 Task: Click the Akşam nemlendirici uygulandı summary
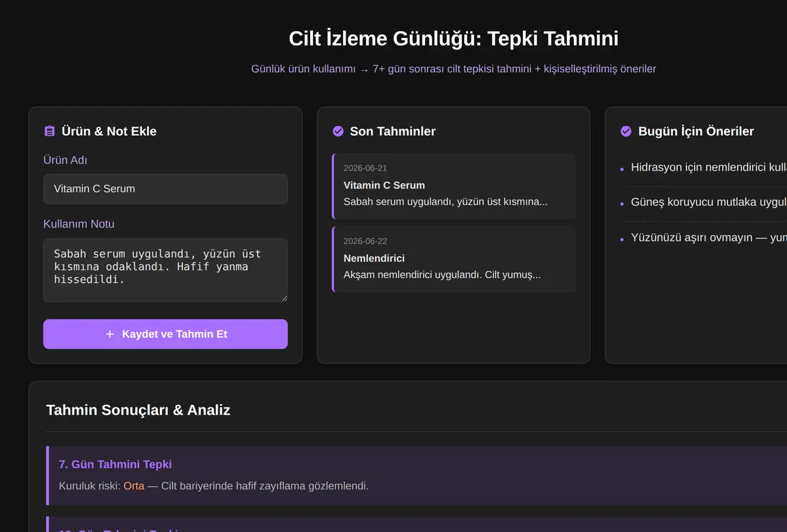[x=442, y=274]
